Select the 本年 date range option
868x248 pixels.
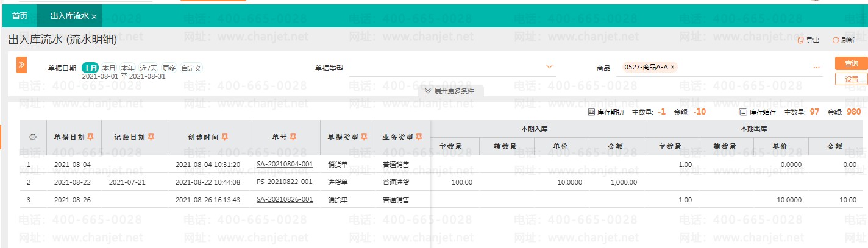(127, 68)
